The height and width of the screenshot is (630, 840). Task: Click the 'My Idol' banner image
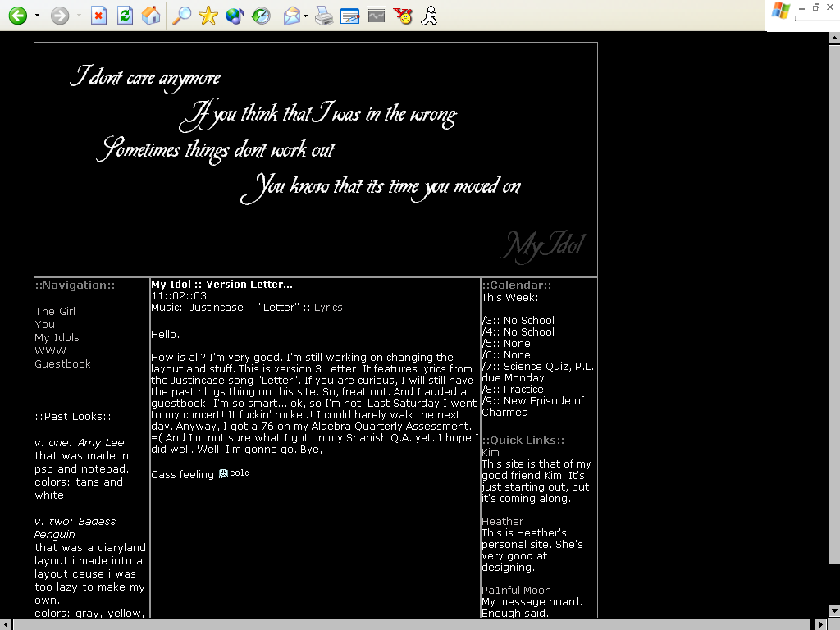[316, 160]
